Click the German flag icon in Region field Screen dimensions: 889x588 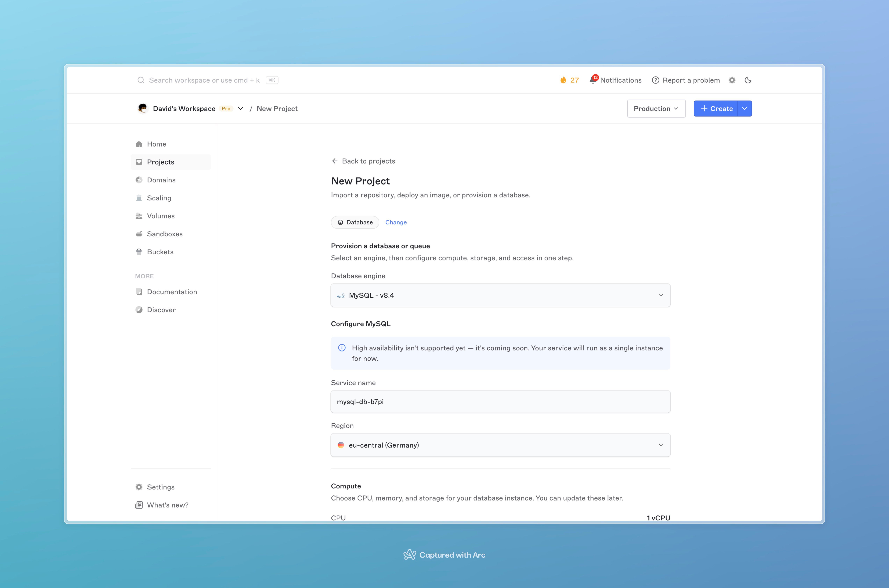click(341, 445)
